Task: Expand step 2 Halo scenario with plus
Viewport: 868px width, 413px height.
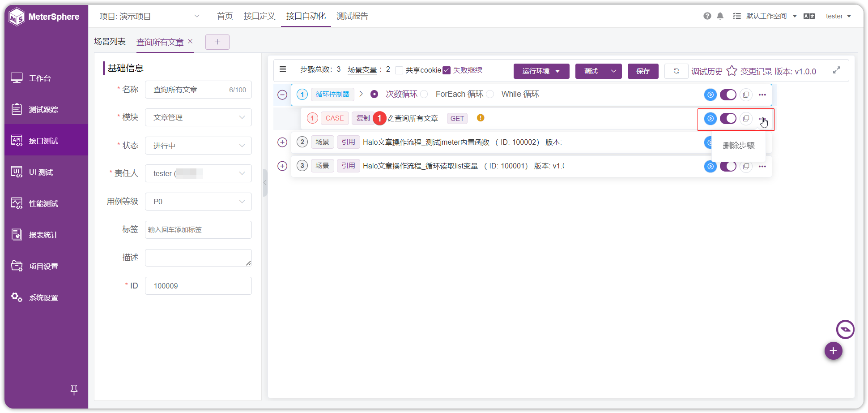Action: [x=282, y=142]
